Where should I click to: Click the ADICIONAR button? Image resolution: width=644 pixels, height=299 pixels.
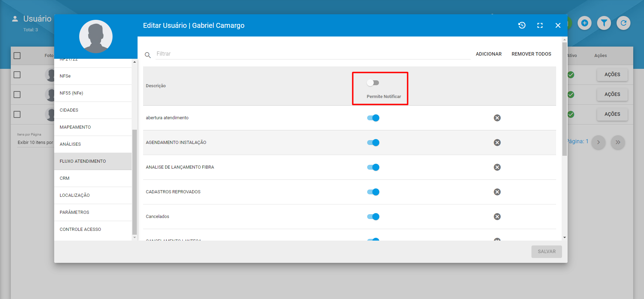point(489,54)
